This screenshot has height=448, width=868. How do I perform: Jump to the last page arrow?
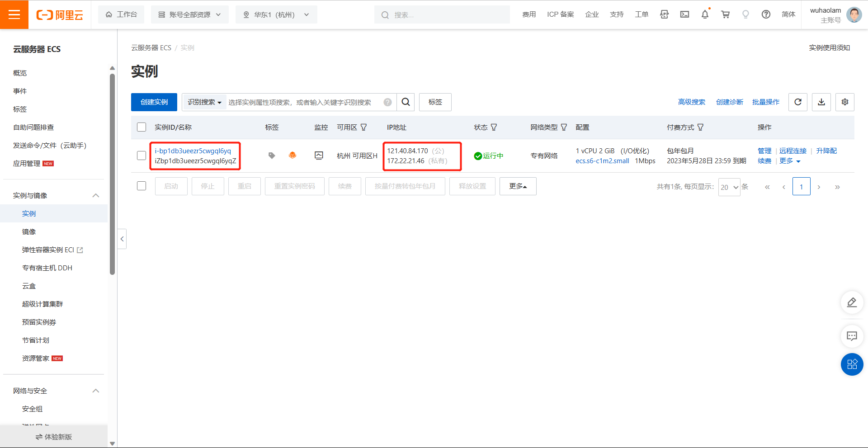coord(837,187)
